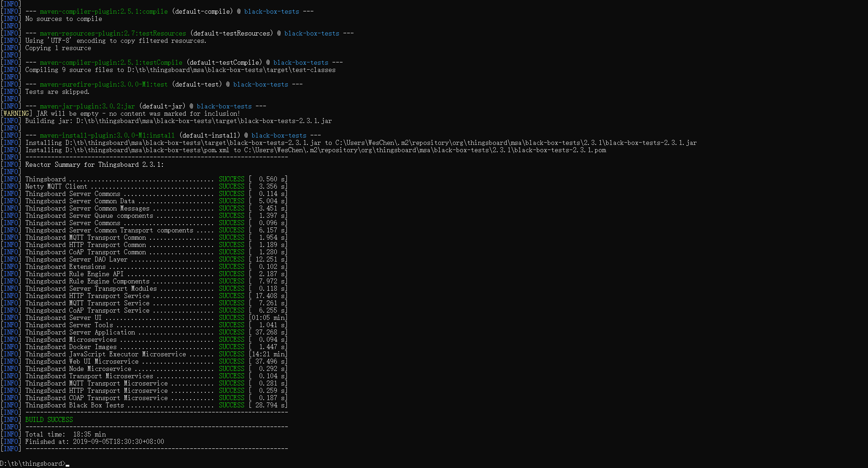Click 'ThingsBoard Black Box Tests' row

pos(144,405)
